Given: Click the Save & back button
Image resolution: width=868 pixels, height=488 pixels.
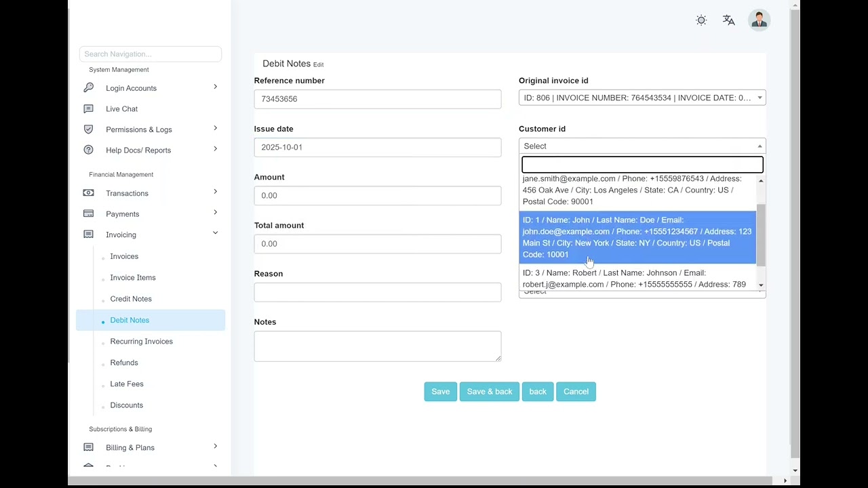Looking at the screenshot, I should coord(490,391).
